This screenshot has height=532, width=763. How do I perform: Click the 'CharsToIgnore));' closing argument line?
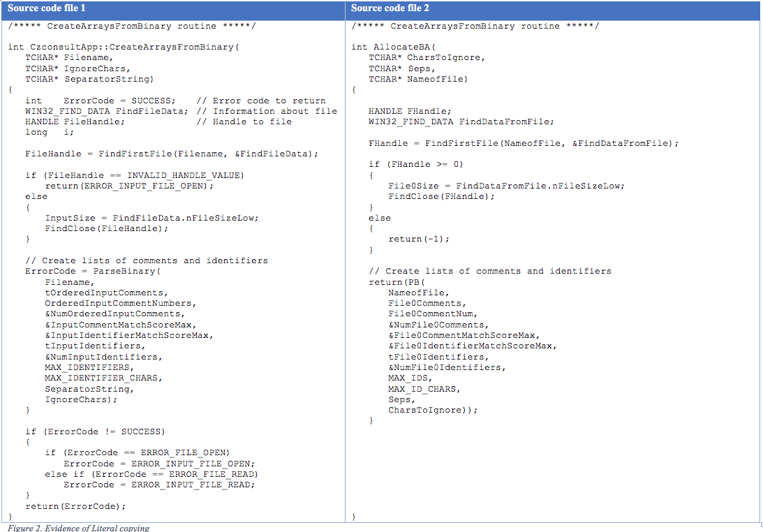(x=433, y=410)
